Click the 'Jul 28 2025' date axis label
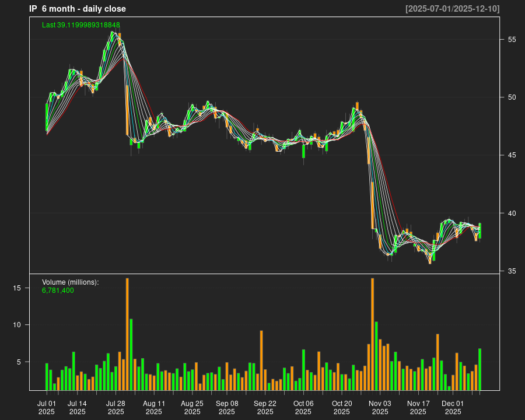 coord(116,407)
